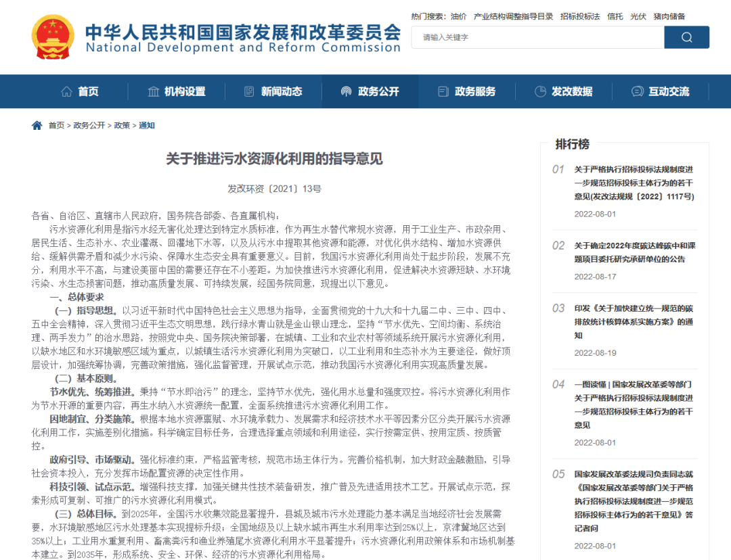The width and height of the screenshot is (731, 560).
Task: Click the date 2022-08-17 in ranking list
Action: [x=595, y=277]
